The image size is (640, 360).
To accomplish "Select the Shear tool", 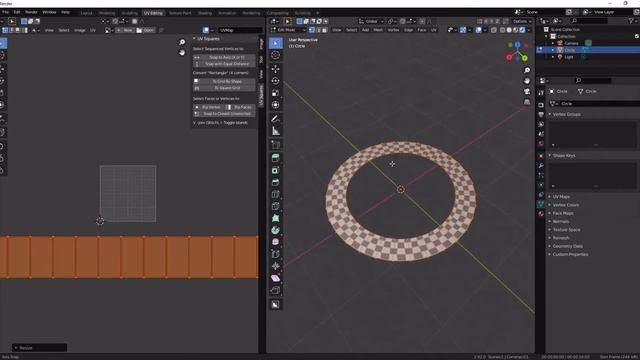I will point(276,278).
